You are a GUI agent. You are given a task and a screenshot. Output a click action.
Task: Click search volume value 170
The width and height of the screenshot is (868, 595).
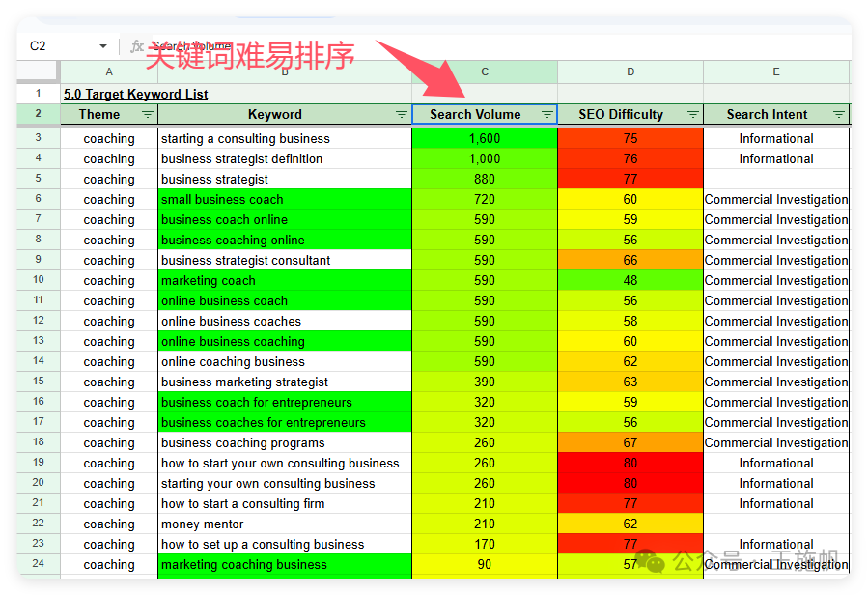click(485, 544)
